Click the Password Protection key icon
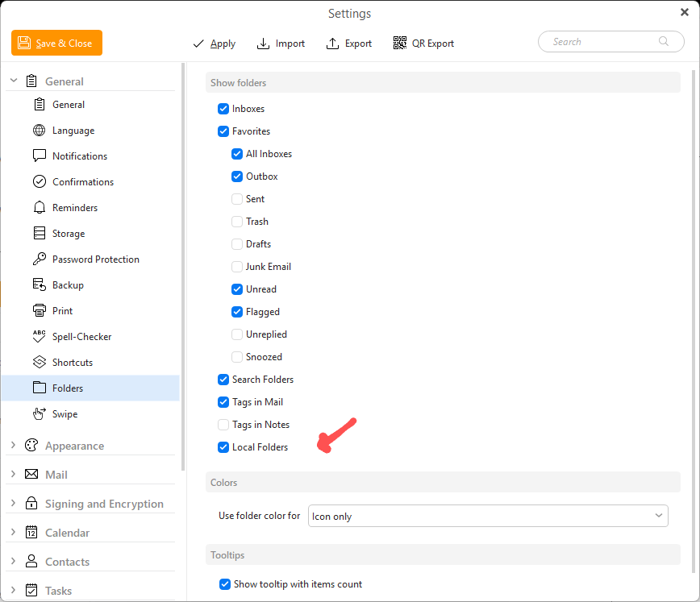Viewport: 700px width, 602px height. 40,259
